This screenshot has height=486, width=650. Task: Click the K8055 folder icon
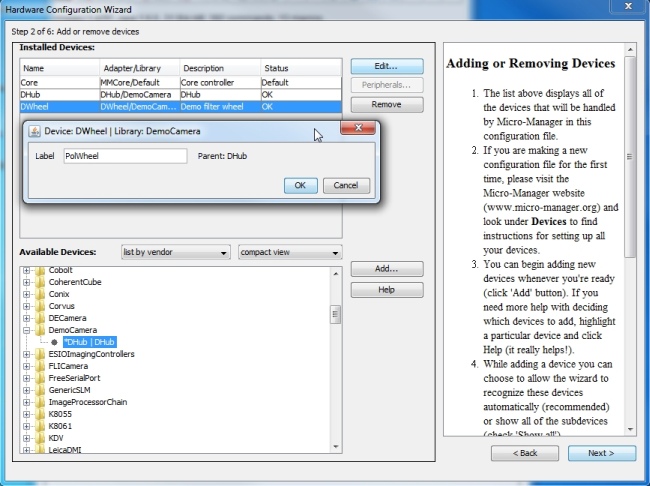coord(40,414)
